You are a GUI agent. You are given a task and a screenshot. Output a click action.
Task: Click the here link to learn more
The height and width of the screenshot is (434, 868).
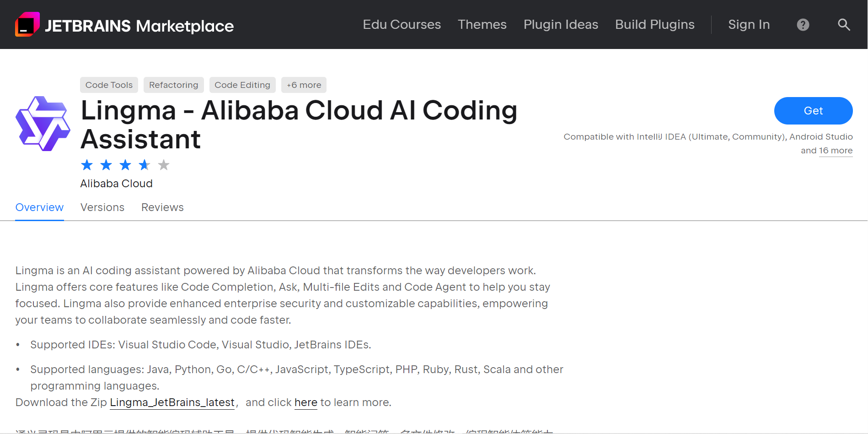pyautogui.click(x=306, y=402)
